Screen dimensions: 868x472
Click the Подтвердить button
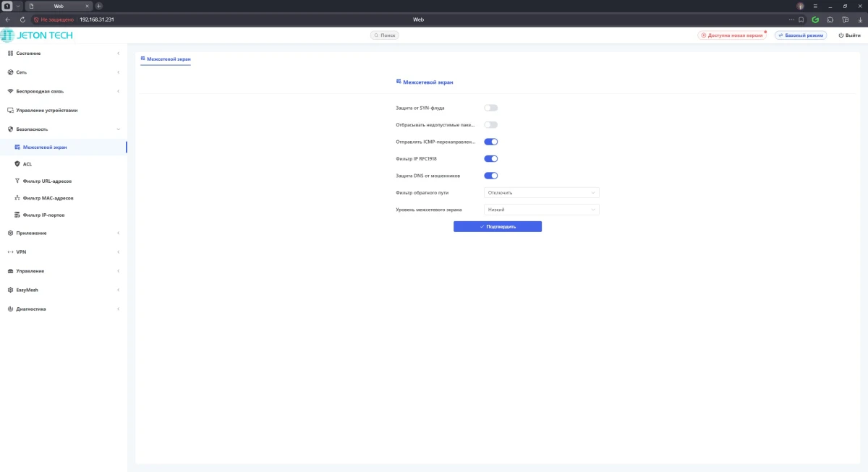click(x=498, y=226)
